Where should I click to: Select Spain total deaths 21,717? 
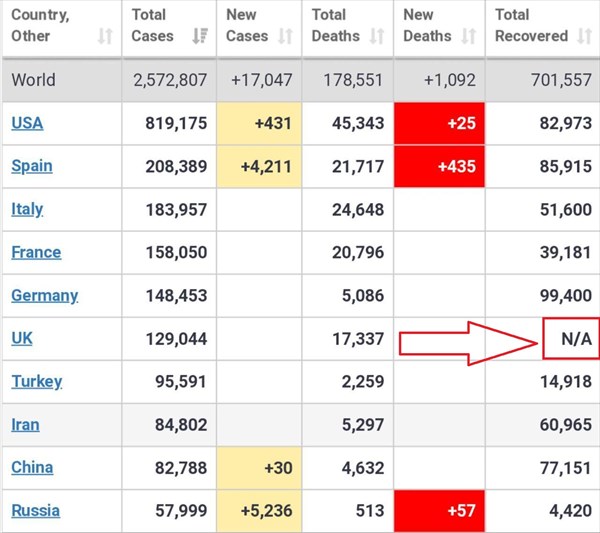coord(358,167)
